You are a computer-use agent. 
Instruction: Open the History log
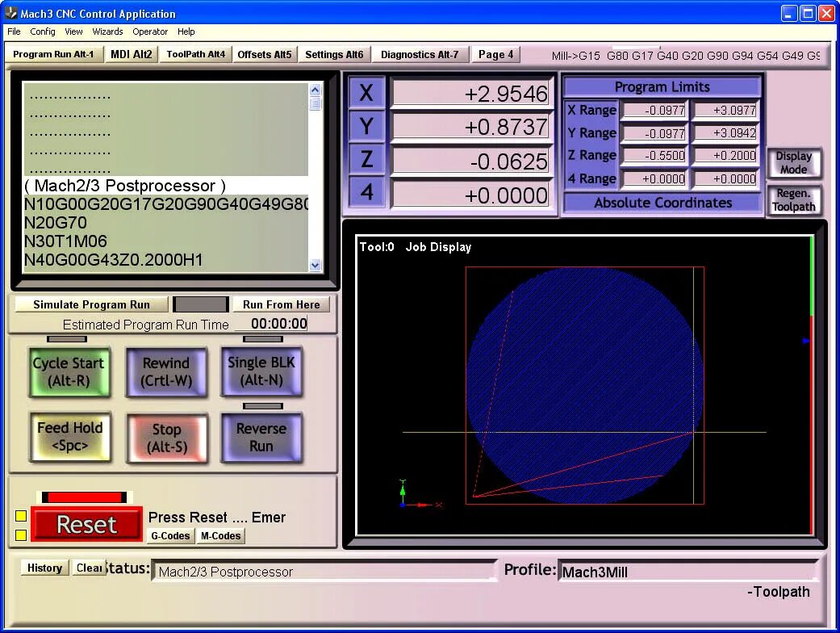(44, 568)
